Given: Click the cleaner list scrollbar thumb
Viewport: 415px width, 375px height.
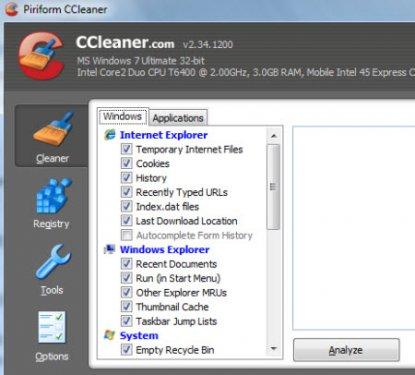Looking at the screenshot, I should 274,187.
